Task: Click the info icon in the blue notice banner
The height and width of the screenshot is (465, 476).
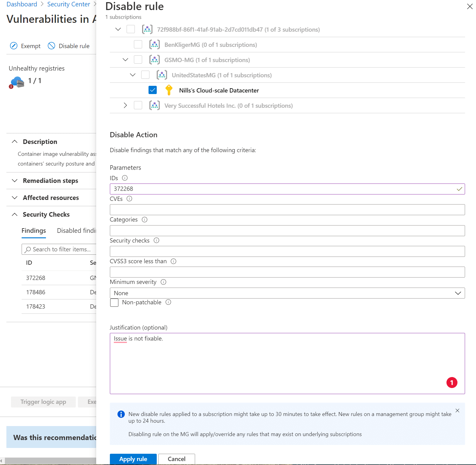Action: tap(121, 414)
